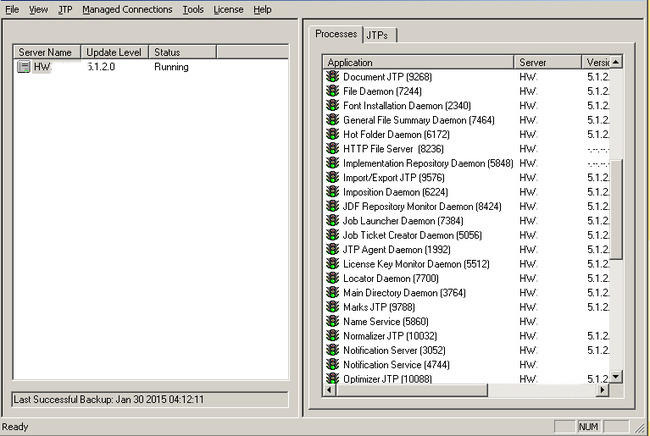This screenshot has width=650, height=436.
Task: Click the traffic light icon beside Document JTP
Action: pyautogui.click(x=332, y=77)
